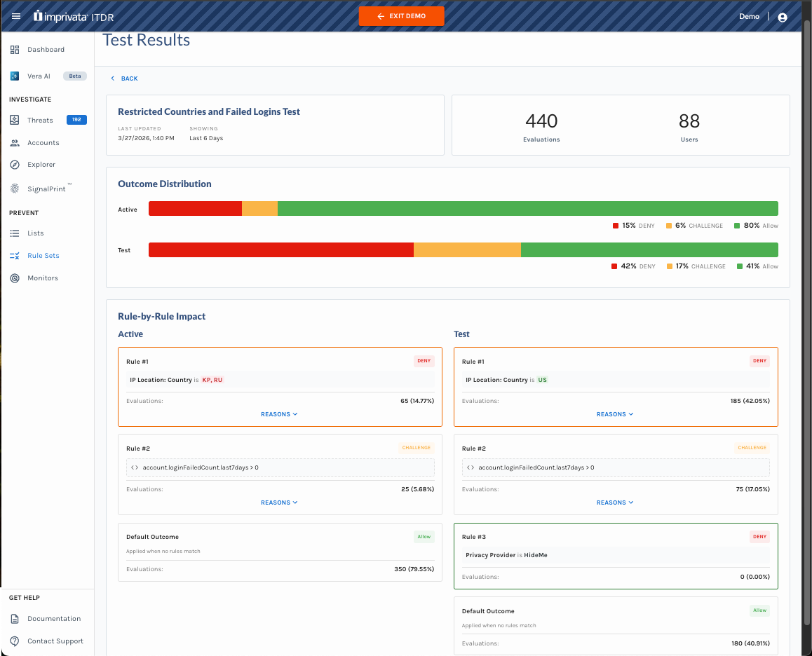
Task: Exit the demo mode
Action: tap(401, 16)
